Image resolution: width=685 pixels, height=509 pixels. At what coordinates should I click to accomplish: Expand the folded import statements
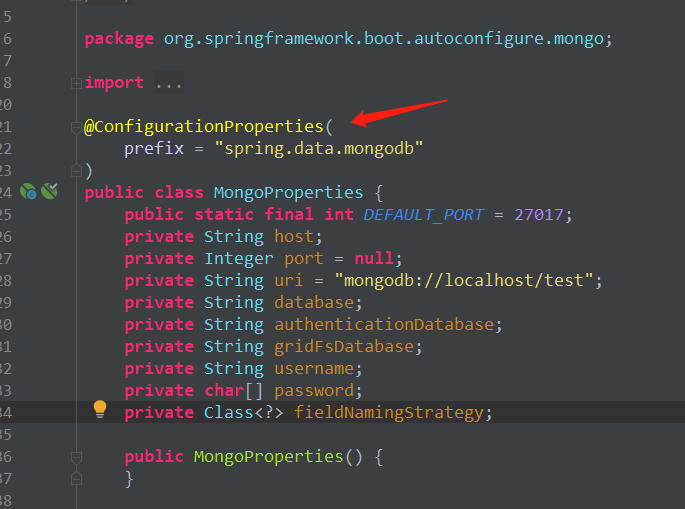tap(76, 83)
